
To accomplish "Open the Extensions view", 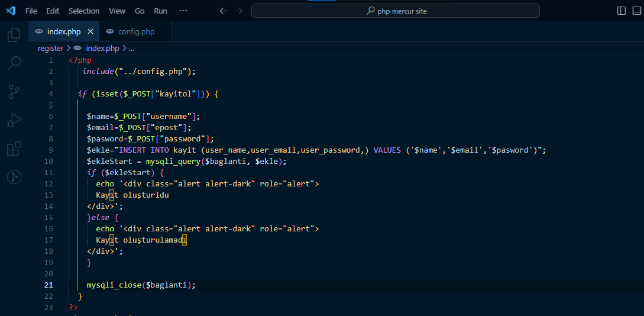I will coord(14,149).
